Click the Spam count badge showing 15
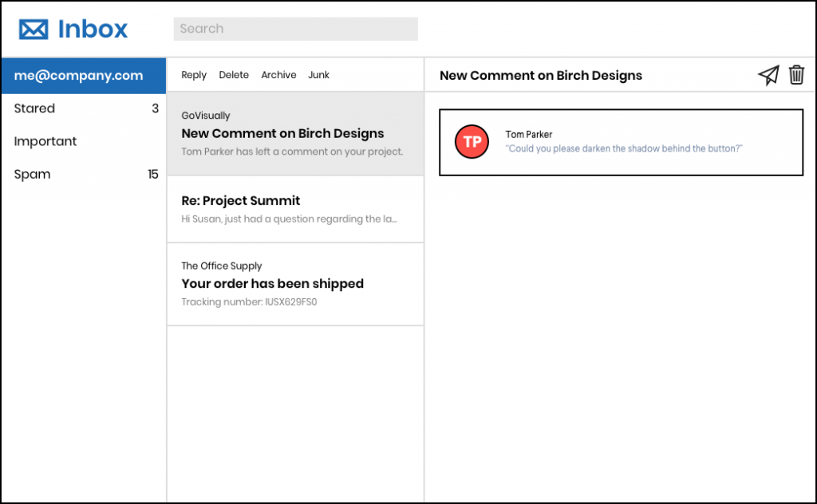 pyautogui.click(x=152, y=174)
